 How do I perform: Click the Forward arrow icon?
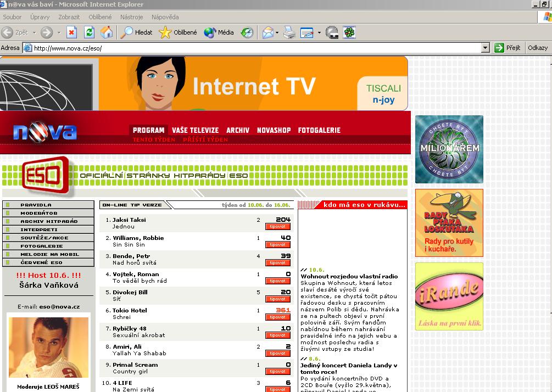[47, 33]
